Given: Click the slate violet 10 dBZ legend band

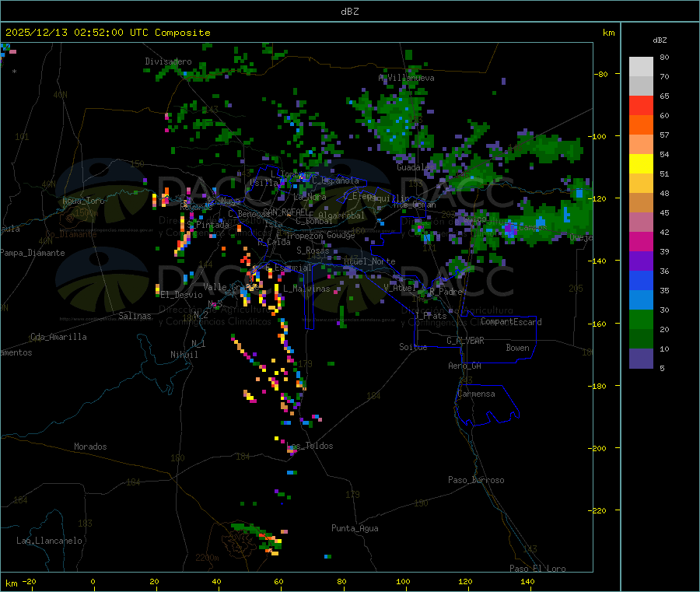Looking at the screenshot, I should click(x=641, y=359).
